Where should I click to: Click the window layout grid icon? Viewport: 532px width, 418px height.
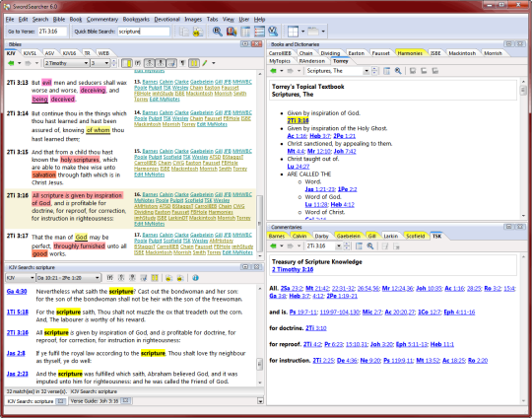(x=293, y=32)
